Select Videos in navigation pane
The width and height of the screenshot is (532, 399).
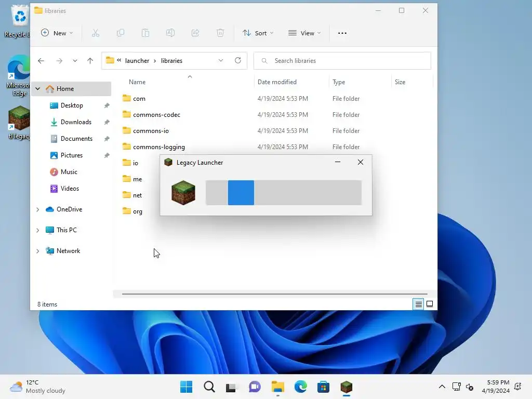click(x=70, y=189)
